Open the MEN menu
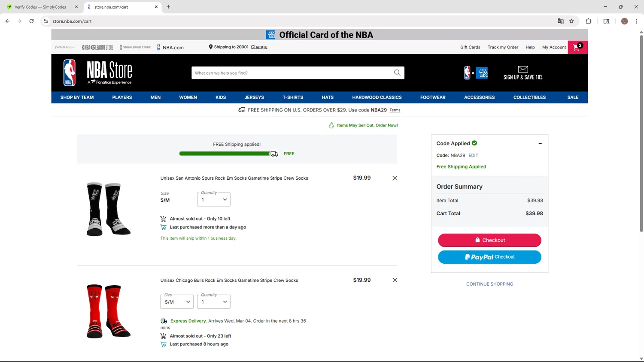The image size is (644, 362). point(155,97)
